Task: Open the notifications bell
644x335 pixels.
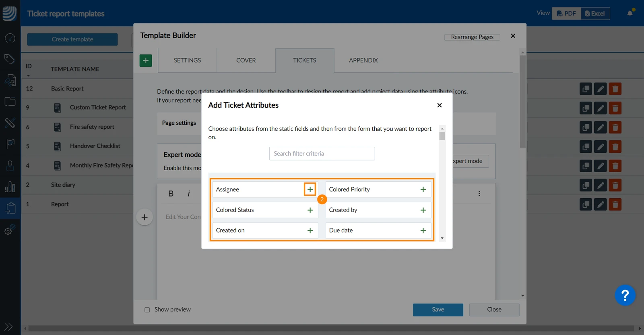Action: coord(630,13)
